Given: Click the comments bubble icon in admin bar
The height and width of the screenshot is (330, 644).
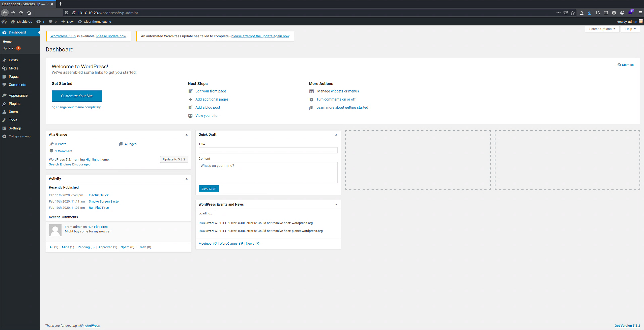Looking at the screenshot, I should coord(51,22).
